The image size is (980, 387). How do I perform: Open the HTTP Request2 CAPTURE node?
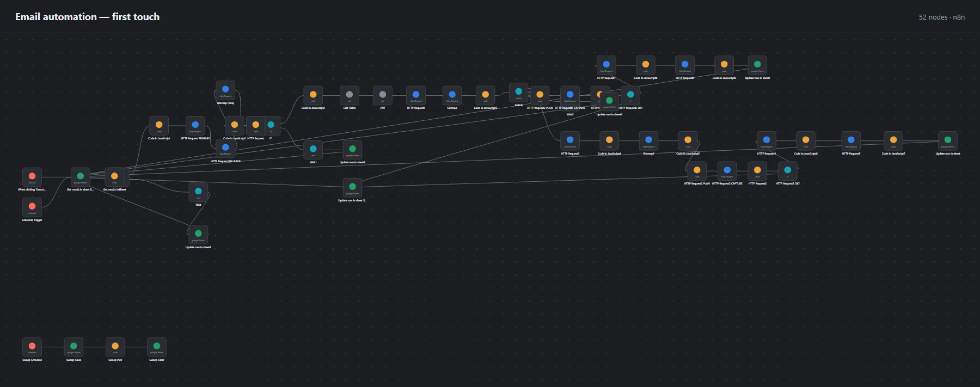[727, 171]
